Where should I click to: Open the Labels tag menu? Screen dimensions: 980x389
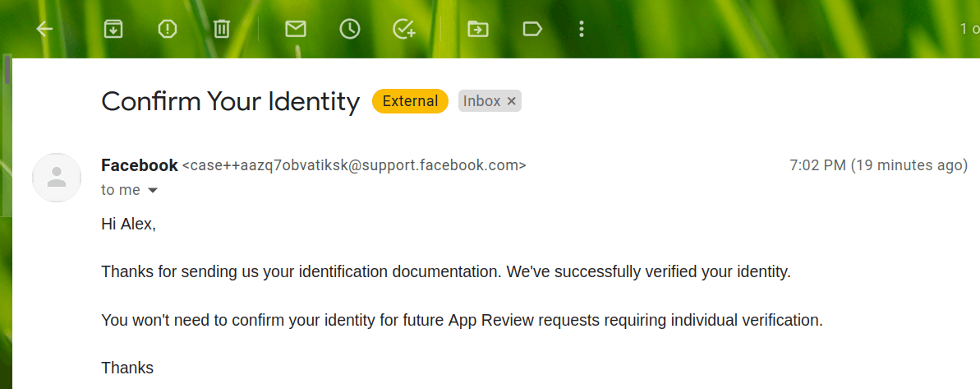click(x=532, y=29)
